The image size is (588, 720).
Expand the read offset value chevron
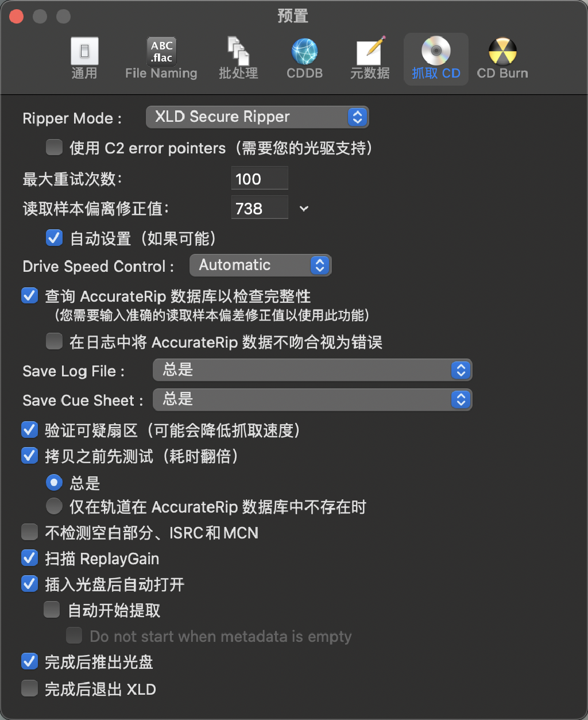(x=304, y=209)
